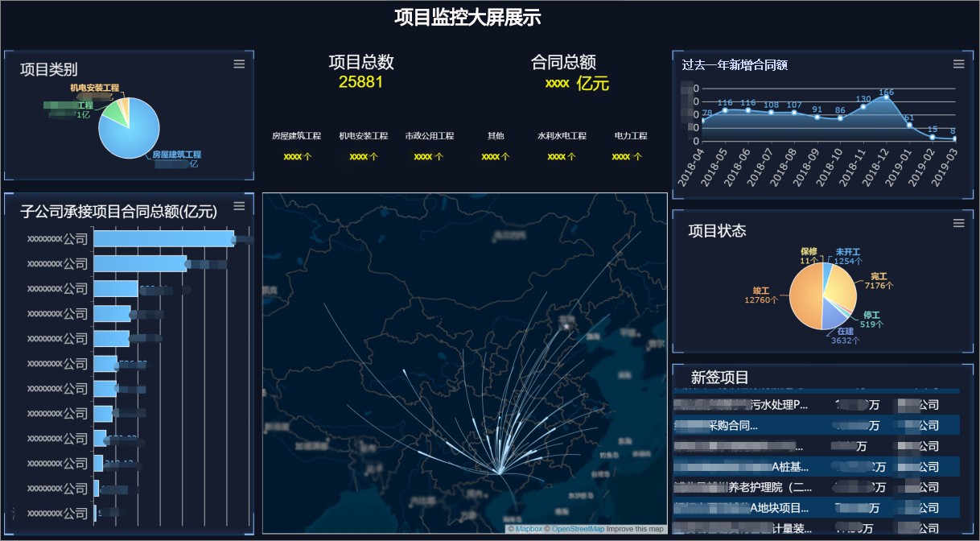
Task: Select the 污水处理P... row in 新签项目
Action: [x=816, y=404]
